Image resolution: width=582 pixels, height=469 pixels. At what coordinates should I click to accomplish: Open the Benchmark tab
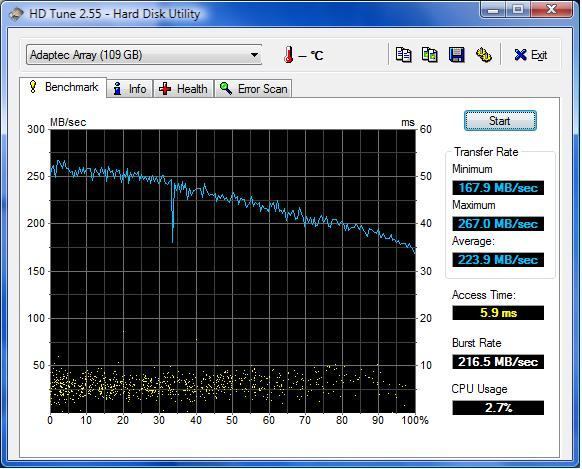coord(63,87)
